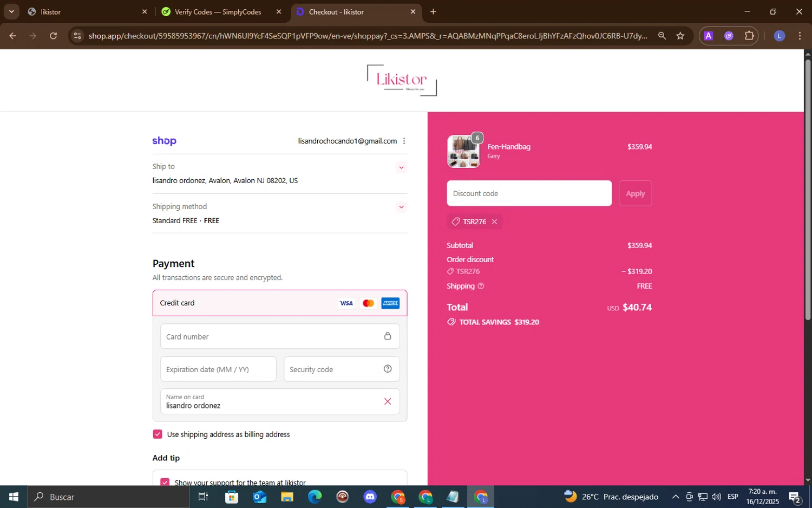
Task: Edit the Name on card field
Action: click(x=280, y=401)
